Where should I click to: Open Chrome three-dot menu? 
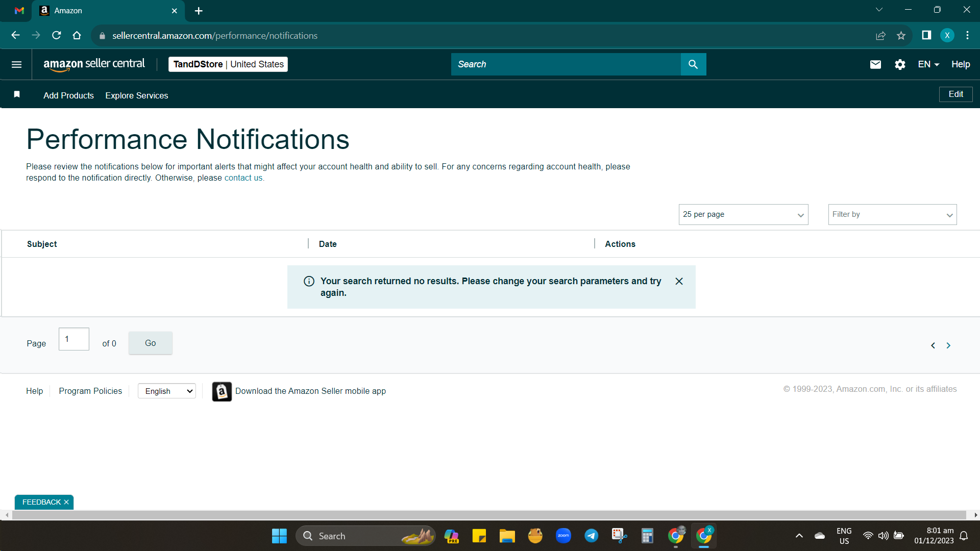coord(967,35)
